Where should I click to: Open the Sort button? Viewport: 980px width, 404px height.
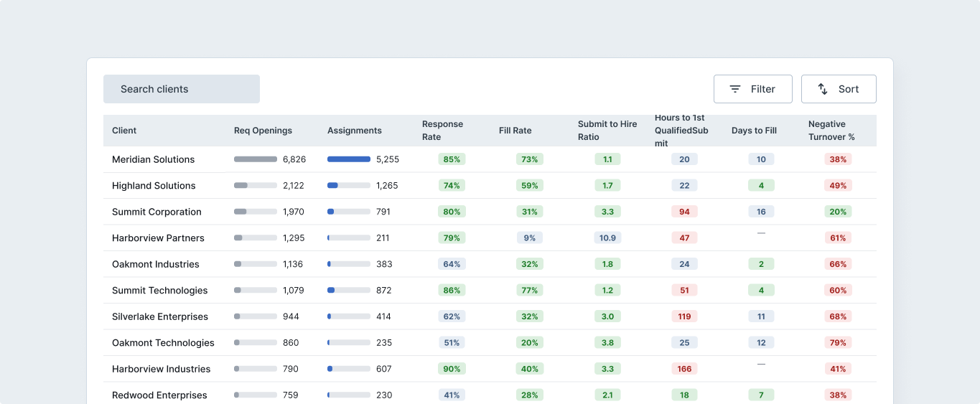(x=839, y=89)
